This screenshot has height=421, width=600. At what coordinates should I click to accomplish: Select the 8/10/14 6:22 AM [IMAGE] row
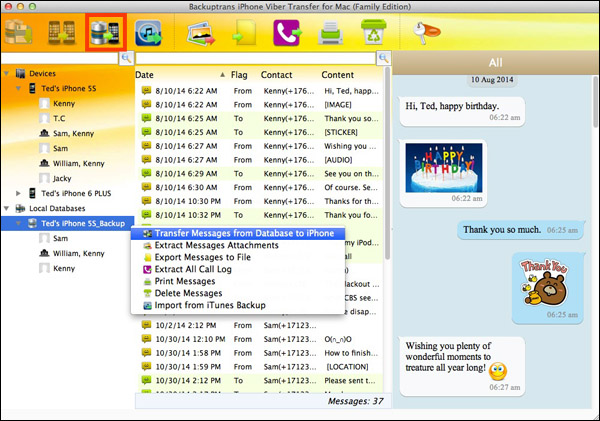coord(260,104)
